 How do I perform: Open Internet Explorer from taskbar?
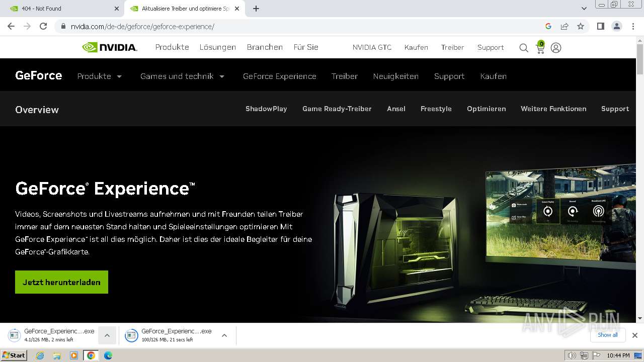pyautogui.click(x=40, y=355)
